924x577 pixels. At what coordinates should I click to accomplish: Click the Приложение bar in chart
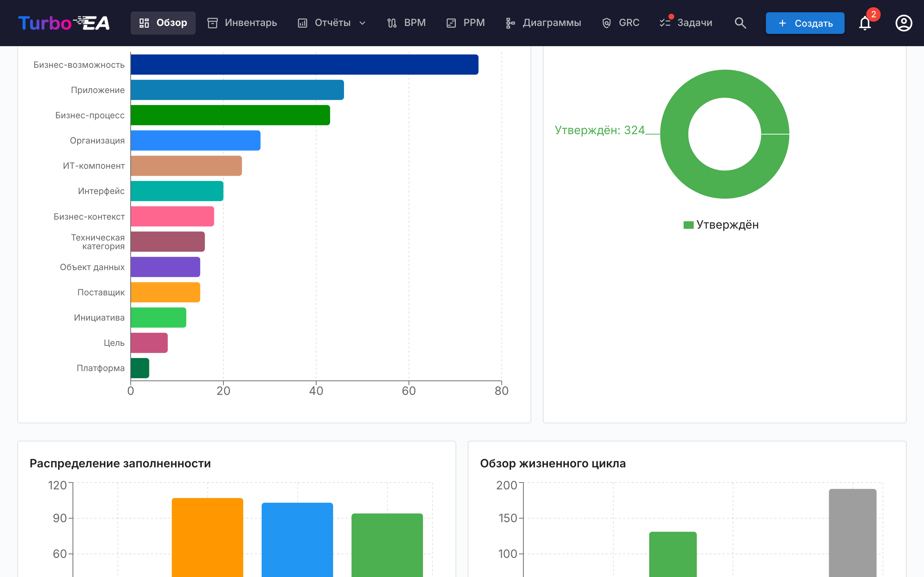click(x=237, y=90)
